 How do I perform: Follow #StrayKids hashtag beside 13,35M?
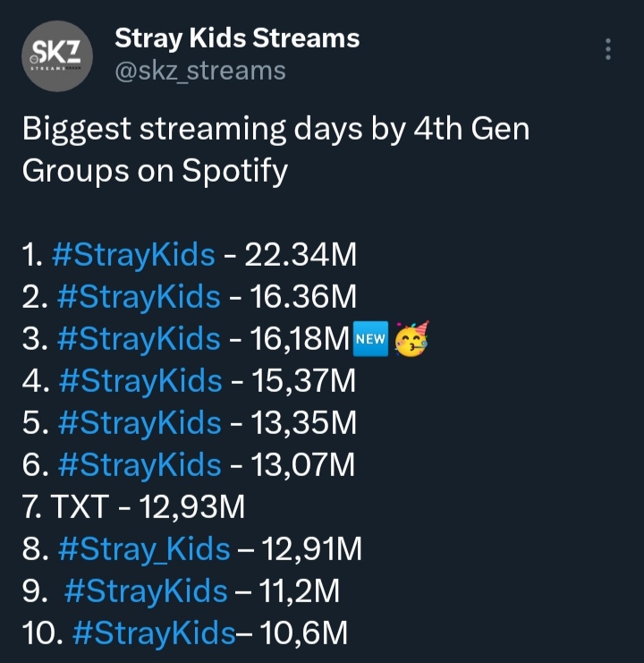click(140, 423)
